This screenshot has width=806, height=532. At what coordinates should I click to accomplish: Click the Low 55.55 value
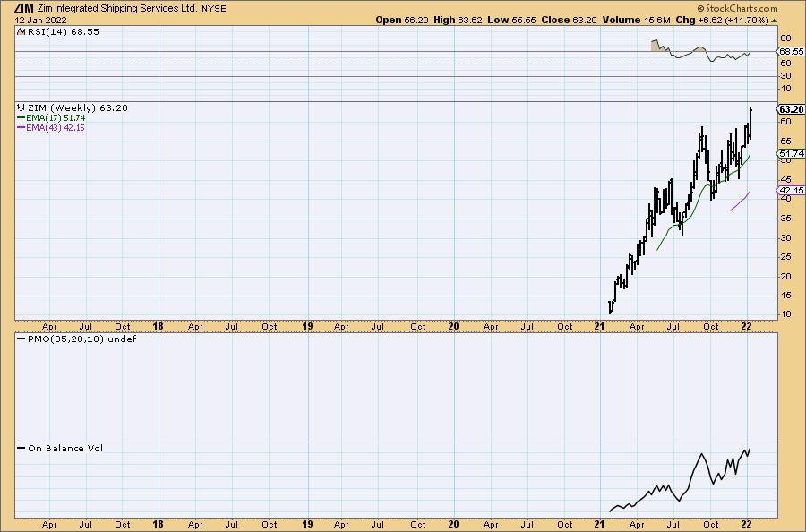point(511,20)
